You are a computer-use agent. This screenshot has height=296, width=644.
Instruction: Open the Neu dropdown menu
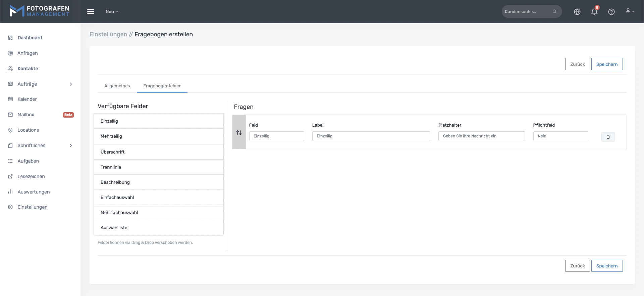[112, 11]
